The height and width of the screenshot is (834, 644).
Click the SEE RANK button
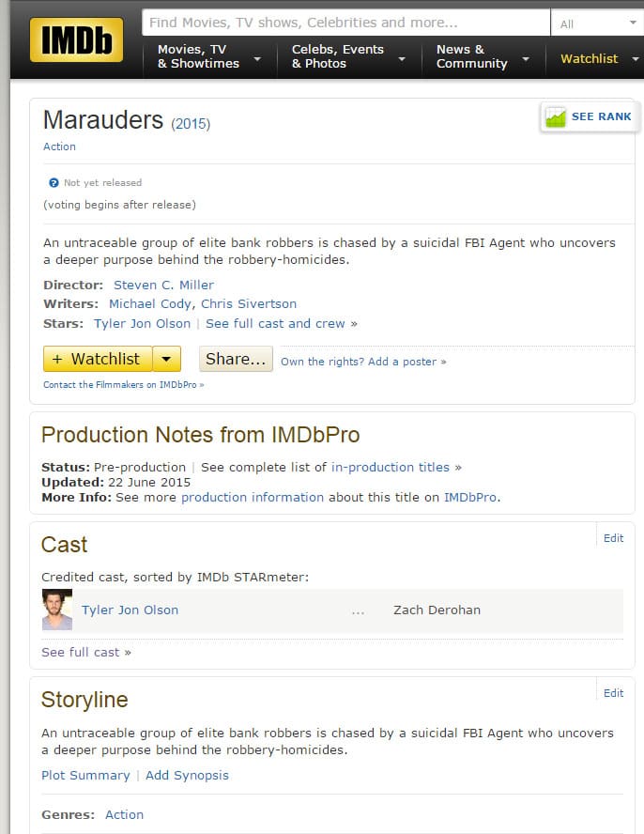point(590,116)
